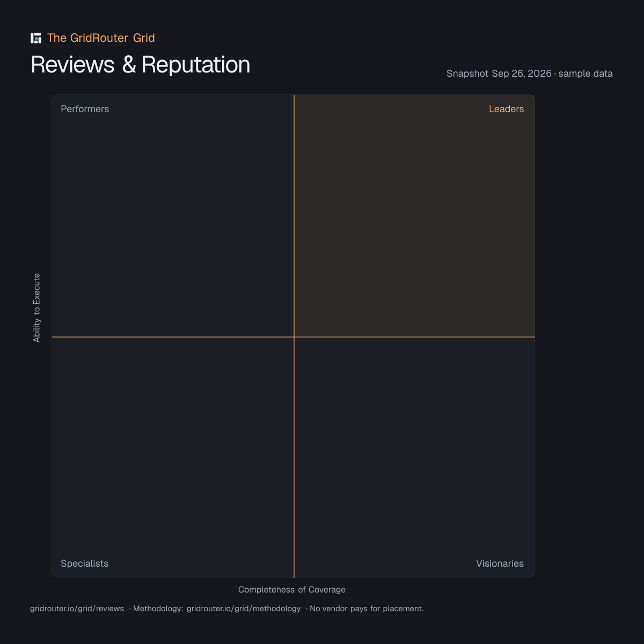The image size is (644, 644).
Task: Click 'The GridRouter Grid' brand text
Action: click(101, 38)
